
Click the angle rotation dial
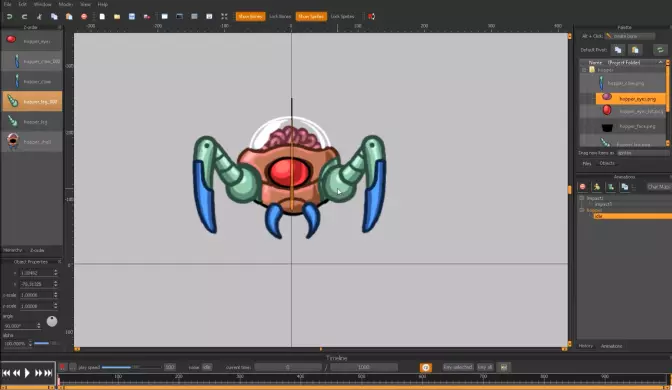pyautogui.click(x=52, y=321)
